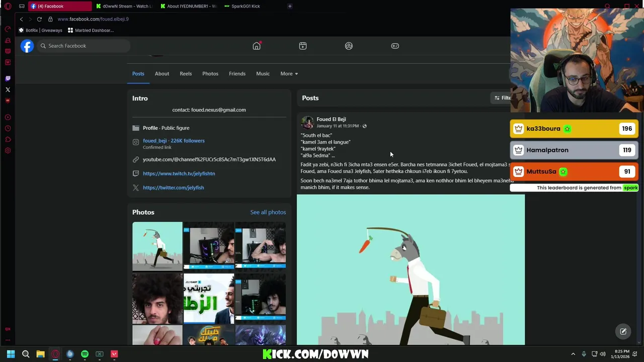Click MuttsuSa leaderboard entry

coord(574,171)
